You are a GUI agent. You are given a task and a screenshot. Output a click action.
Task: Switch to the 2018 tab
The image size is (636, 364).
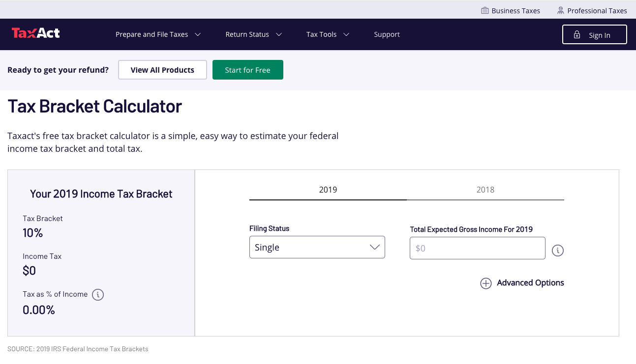(485, 190)
